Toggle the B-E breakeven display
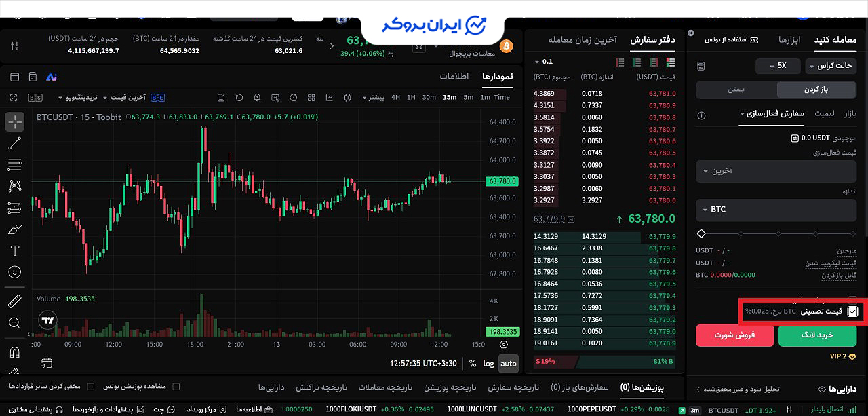This screenshot has width=868, height=416. pos(157,98)
